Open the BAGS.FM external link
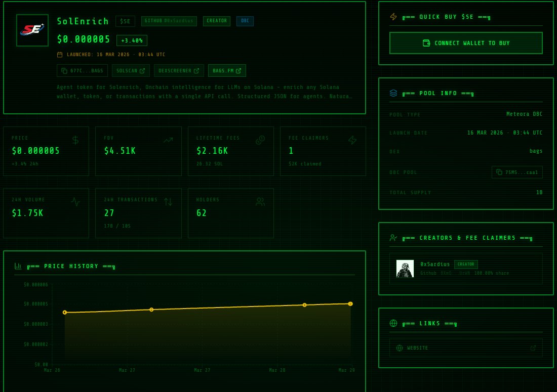The image size is (557, 392). 227,71
